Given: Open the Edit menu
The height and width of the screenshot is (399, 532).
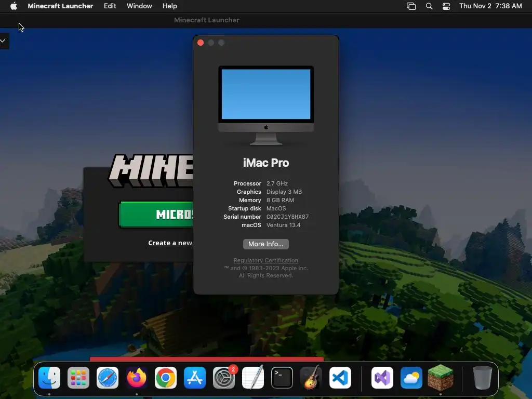Looking at the screenshot, I should [110, 6].
